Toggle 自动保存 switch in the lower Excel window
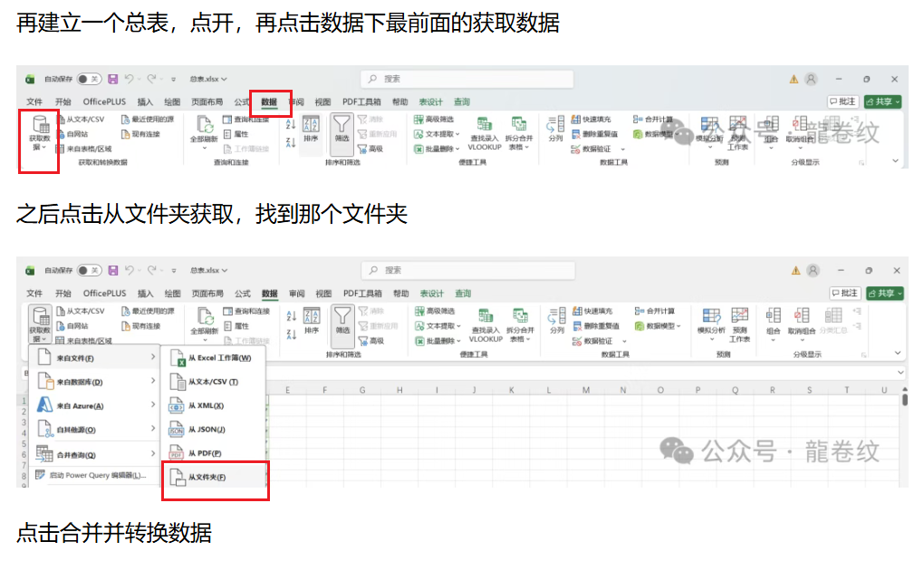 pos(89,270)
